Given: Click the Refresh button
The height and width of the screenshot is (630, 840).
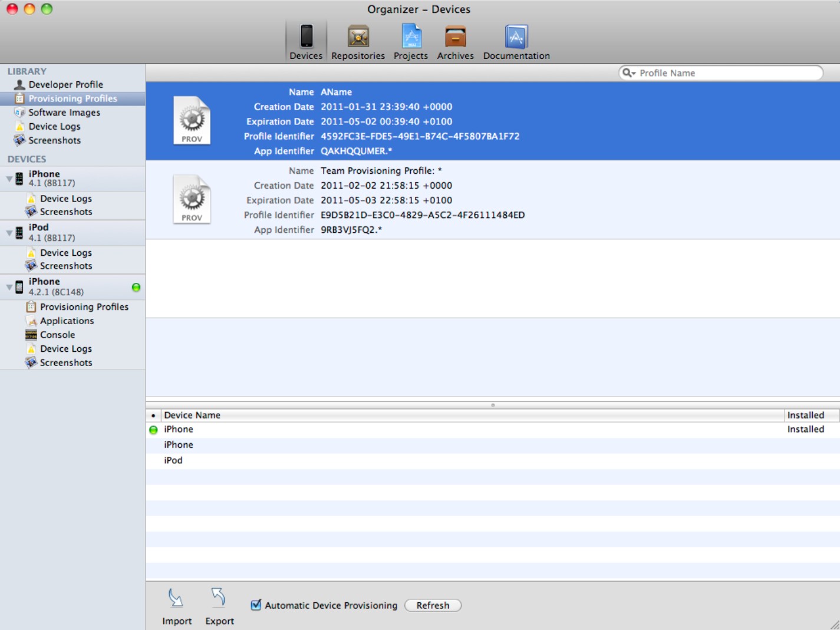Looking at the screenshot, I should click(433, 605).
